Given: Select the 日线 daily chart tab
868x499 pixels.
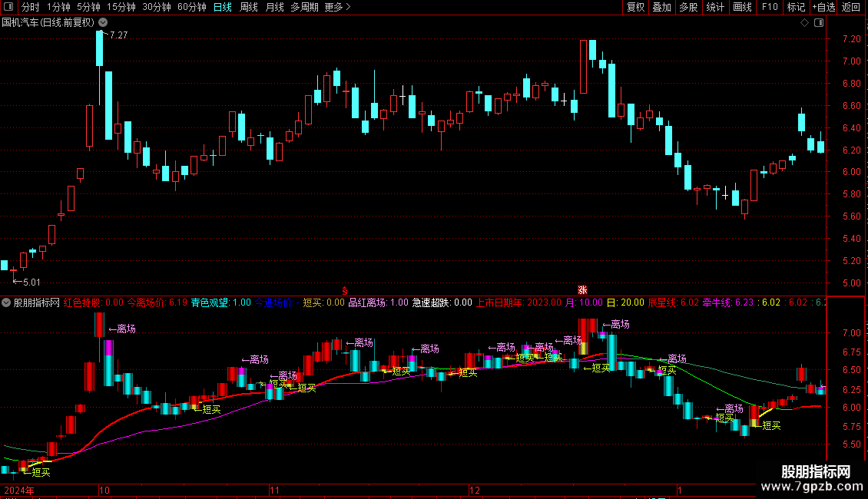Looking at the screenshot, I should click(223, 7).
